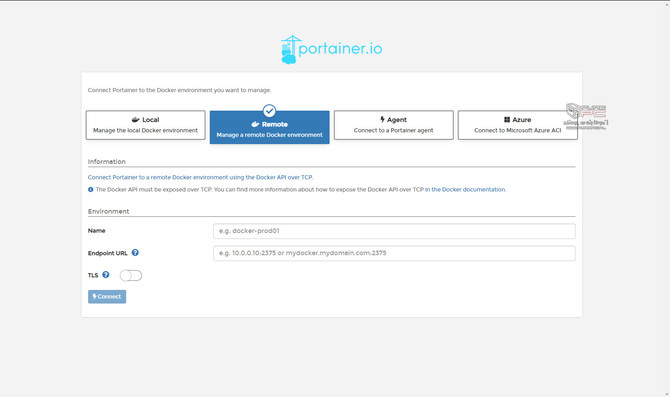Click the Docker whale icon on Local
Screen dimensions: 670x397
click(x=136, y=120)
